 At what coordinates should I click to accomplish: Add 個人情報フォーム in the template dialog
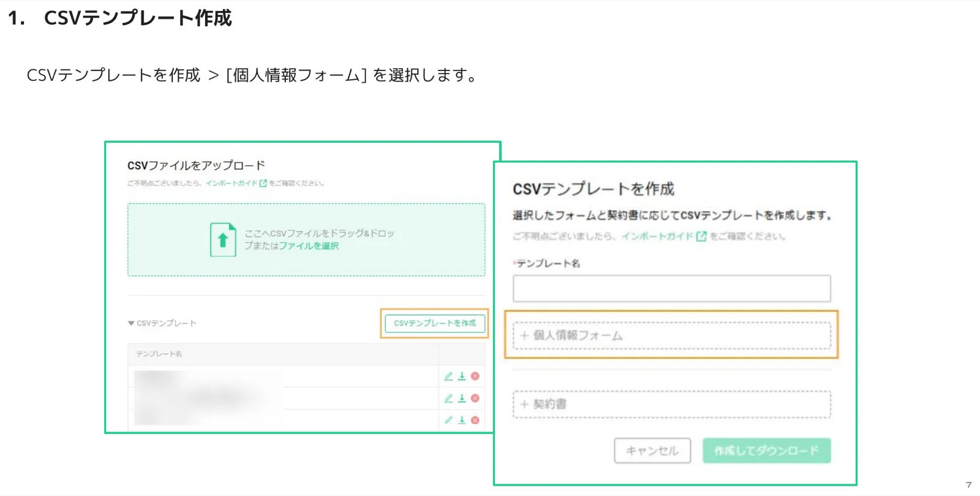pos(672,335)
